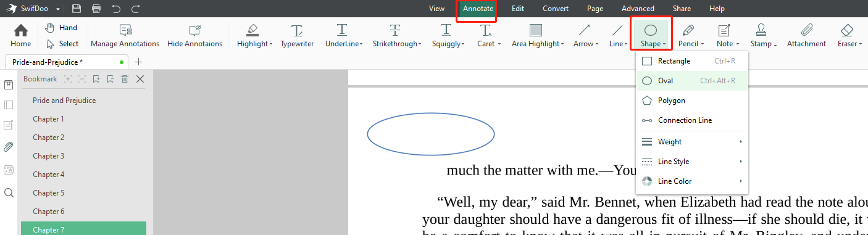Click the Attachment tool
868x235 pixels.
coord(806,36)
